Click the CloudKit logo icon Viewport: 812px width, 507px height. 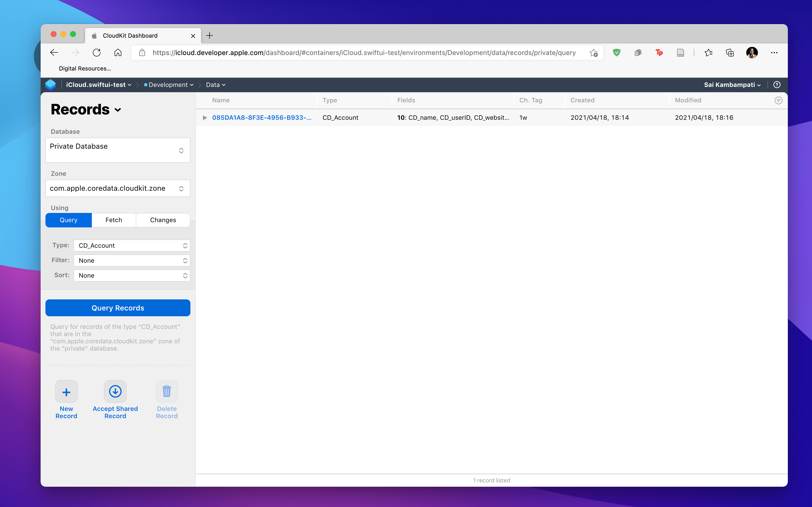(51, 85)
